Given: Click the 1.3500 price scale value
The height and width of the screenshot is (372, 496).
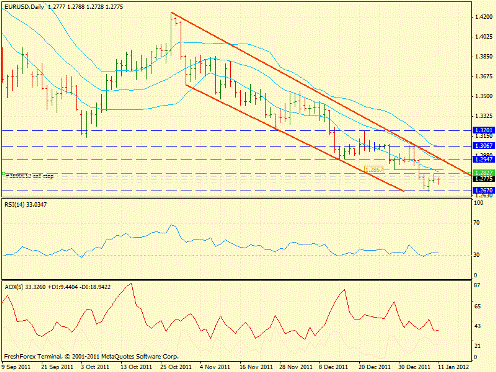Looking at the screenshot, I should pos(484,96).
